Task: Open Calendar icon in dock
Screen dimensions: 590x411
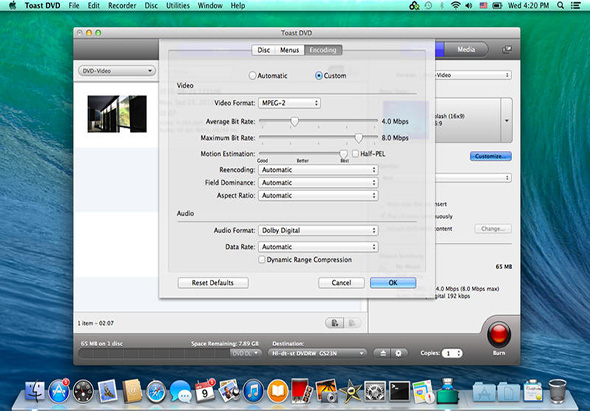Action: pyautogui.click(x=205, y=391)
